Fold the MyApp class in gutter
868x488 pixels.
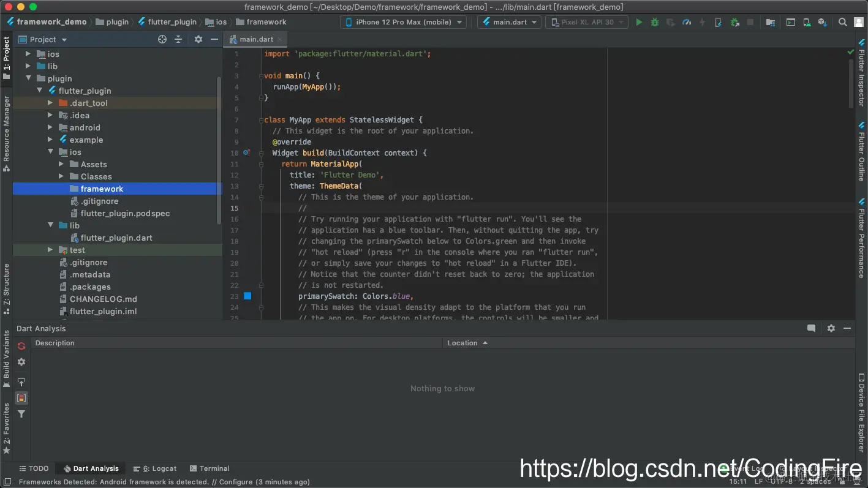coord(261,120)
